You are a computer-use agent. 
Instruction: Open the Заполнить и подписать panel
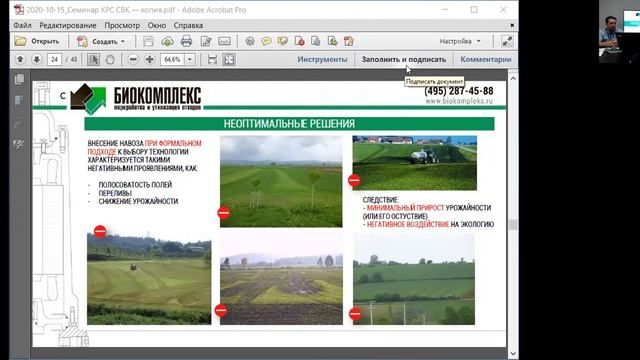point(404,60)
